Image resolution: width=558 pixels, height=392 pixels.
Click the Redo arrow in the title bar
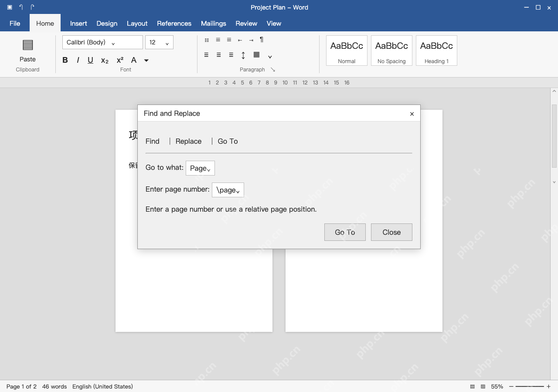32,7
